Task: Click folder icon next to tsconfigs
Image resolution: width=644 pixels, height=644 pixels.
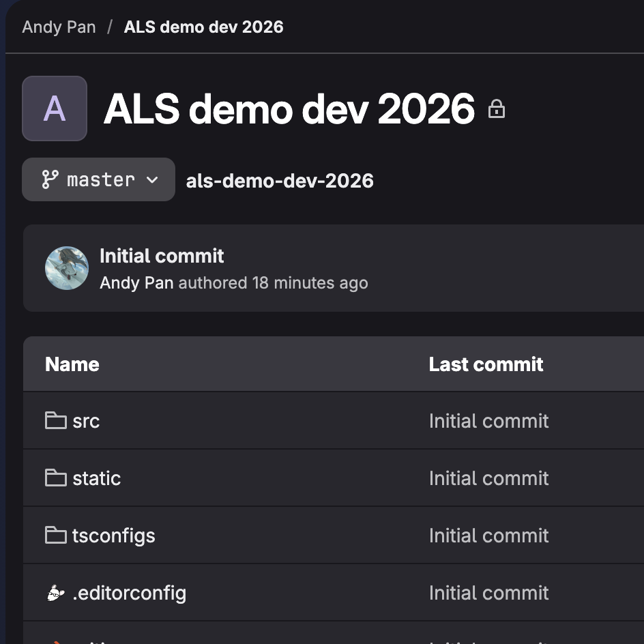Action: point(56,535)
